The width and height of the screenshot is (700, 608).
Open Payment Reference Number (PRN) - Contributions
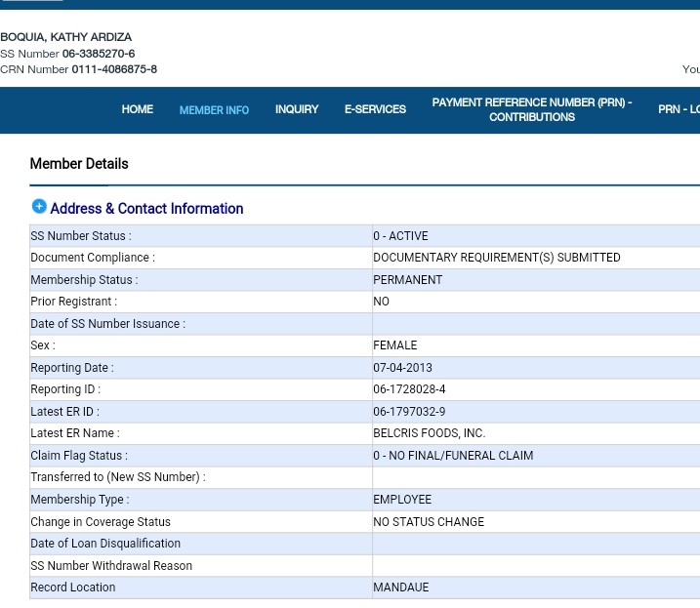point(531,109)
